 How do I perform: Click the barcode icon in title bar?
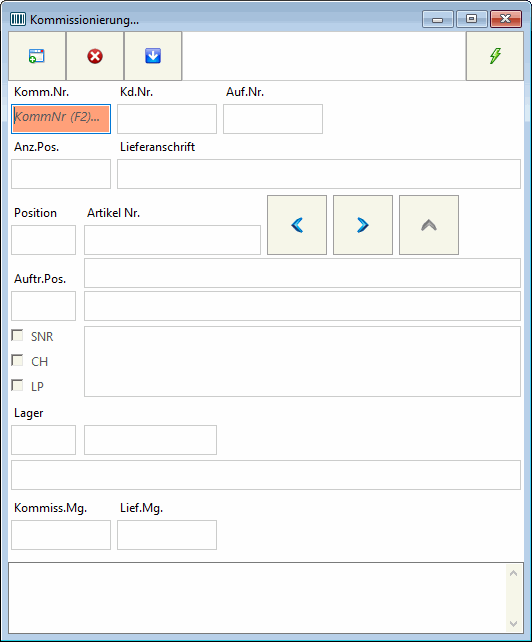tap(18, 19)
